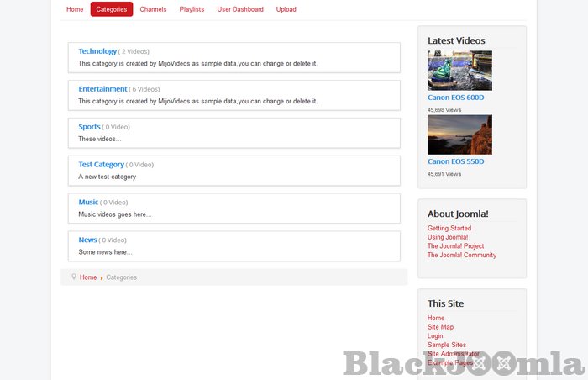Open the Site Map link

point(440,327)
